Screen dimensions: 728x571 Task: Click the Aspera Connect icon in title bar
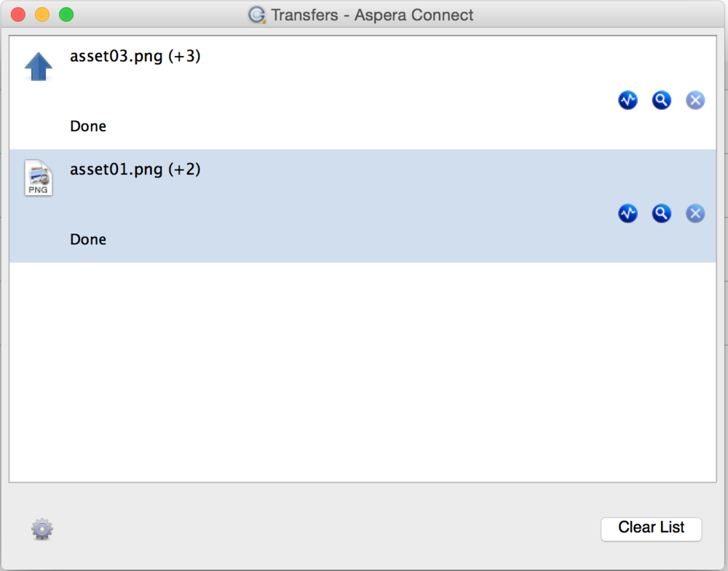tap(257, 15)
